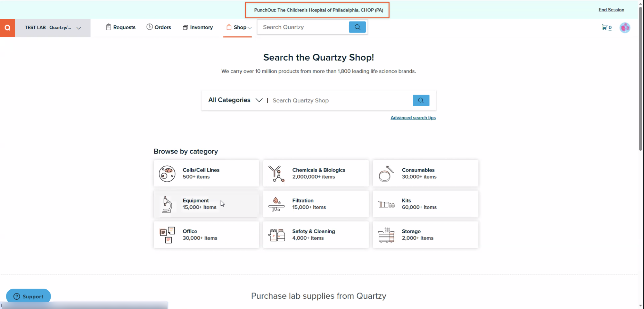Click the Search the Quartzy Shop! heading
The width and height of the screenshot is (644, 309).
(x=319, y=57)
